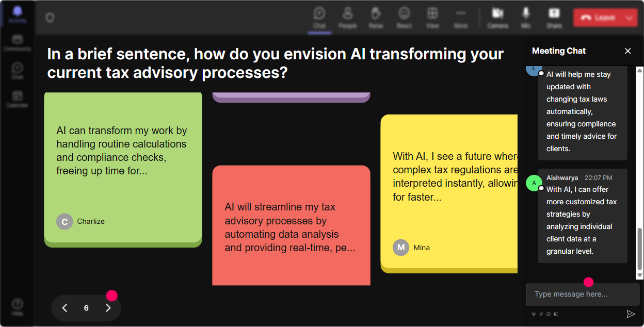Screen dimensions: 644x327
Task: Click chat scrollbar up arrow
Action: [640, 70]
